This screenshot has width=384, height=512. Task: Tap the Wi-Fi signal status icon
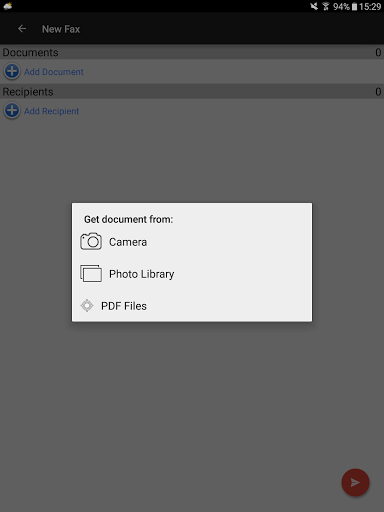326,6
